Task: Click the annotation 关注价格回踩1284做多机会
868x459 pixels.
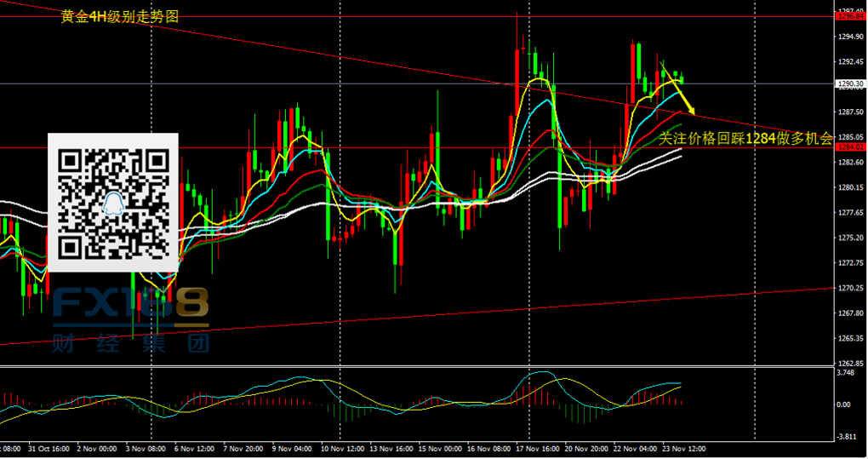Action: click(745, 139)
